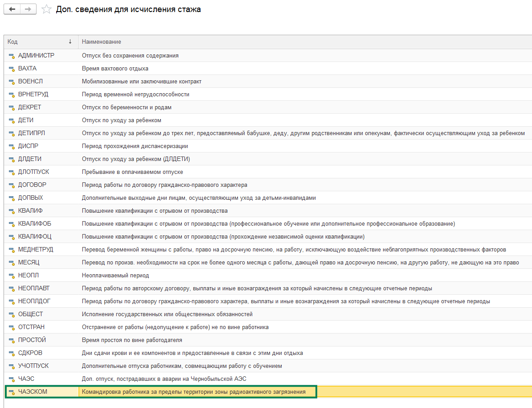Click name 'Неоплачиваемый период'

[115, 275]
